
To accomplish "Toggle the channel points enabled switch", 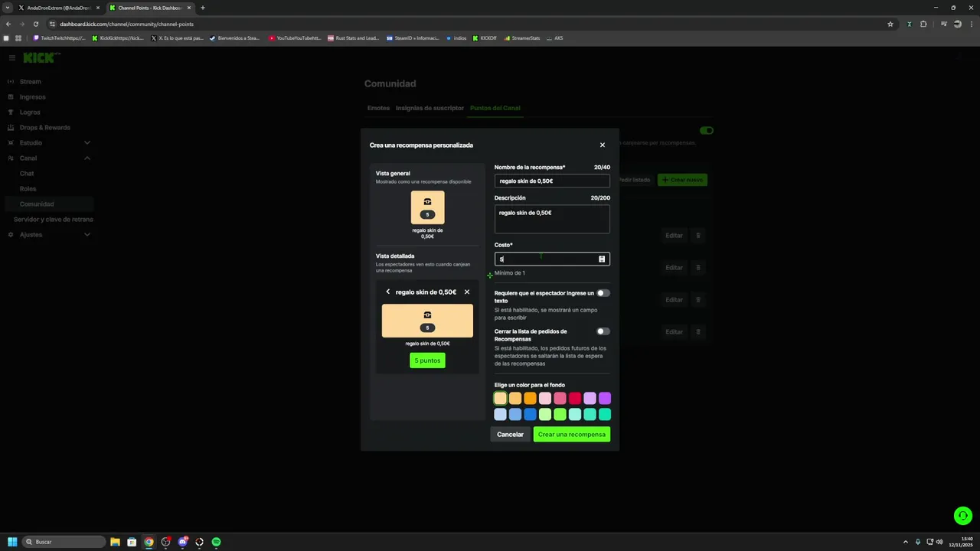I will pos(707,131).
